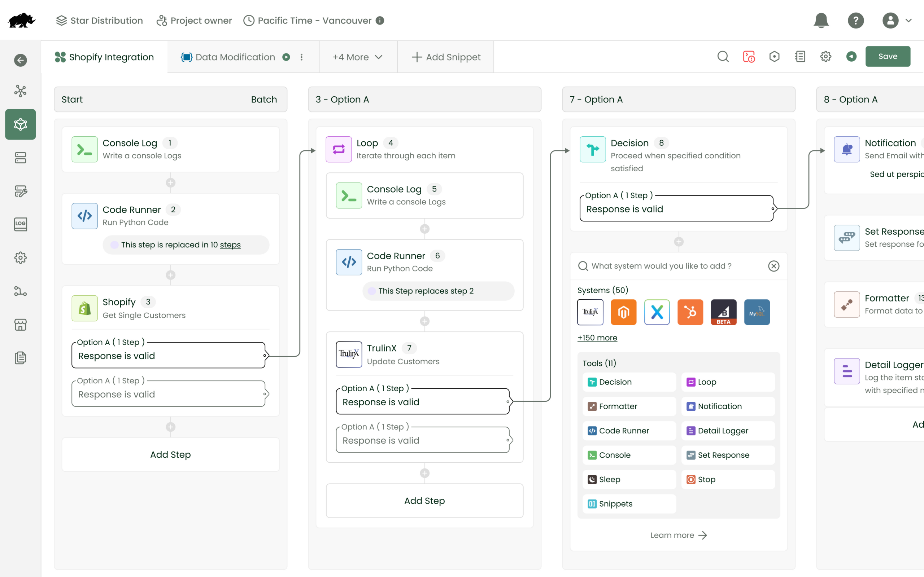Click the search icon in the top toolbar
924x577 pixels.
click(x=723, y=56)
